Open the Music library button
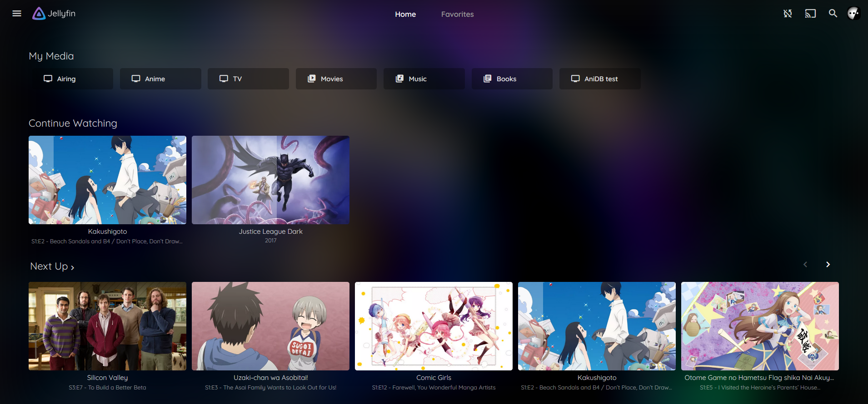The height and width of the screenshot is (404, 868). (x=424, y=79)
